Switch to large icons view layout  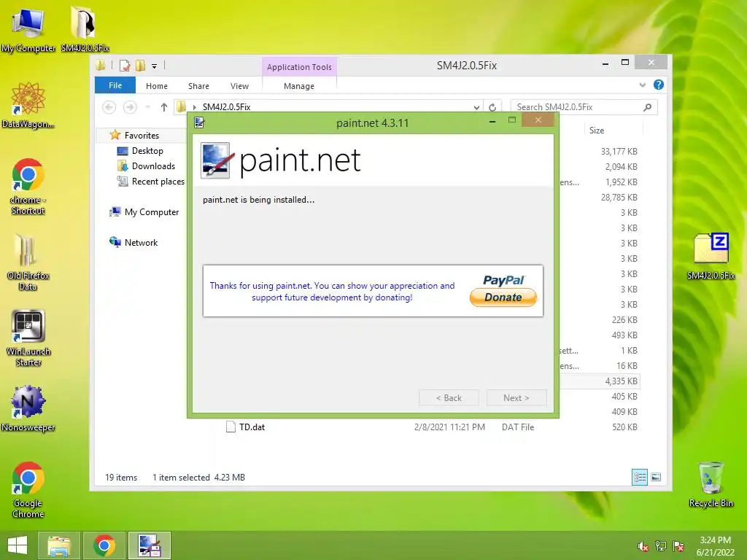pyautogui.click(x=656, y=477)
